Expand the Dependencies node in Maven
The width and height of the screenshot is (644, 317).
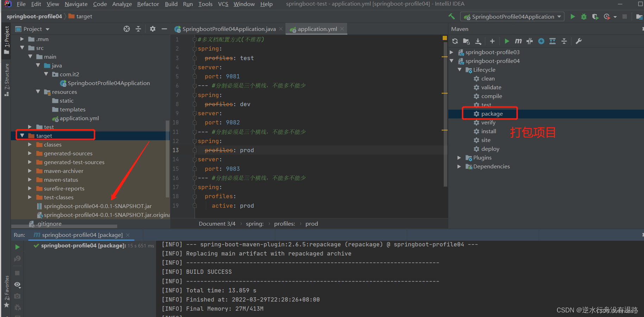(459, 166)
